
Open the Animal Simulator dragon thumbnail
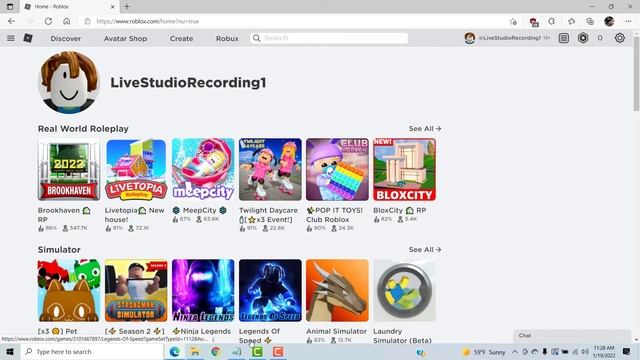click(x=337, y=290)
